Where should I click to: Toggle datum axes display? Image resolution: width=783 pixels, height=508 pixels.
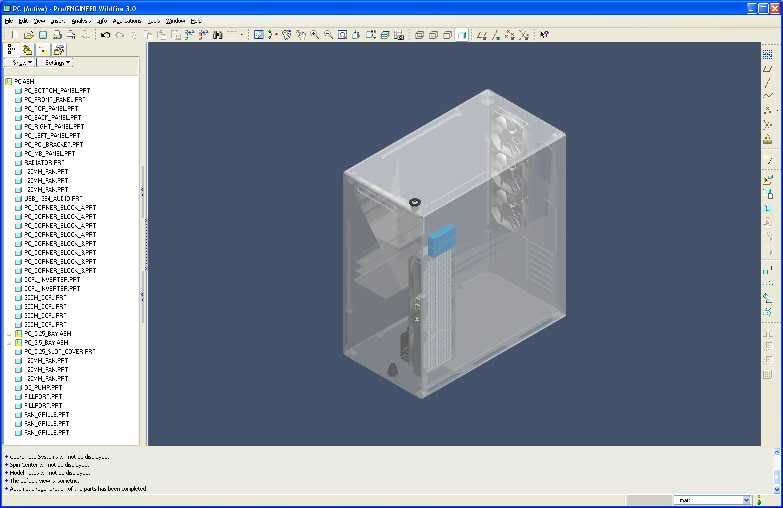[495, 35]
